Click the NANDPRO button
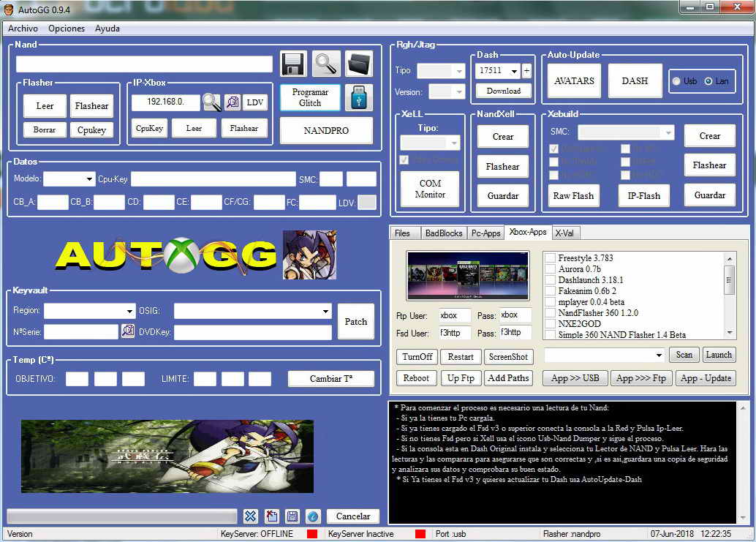The image size is (756, 542). click(x=326, y=131)
